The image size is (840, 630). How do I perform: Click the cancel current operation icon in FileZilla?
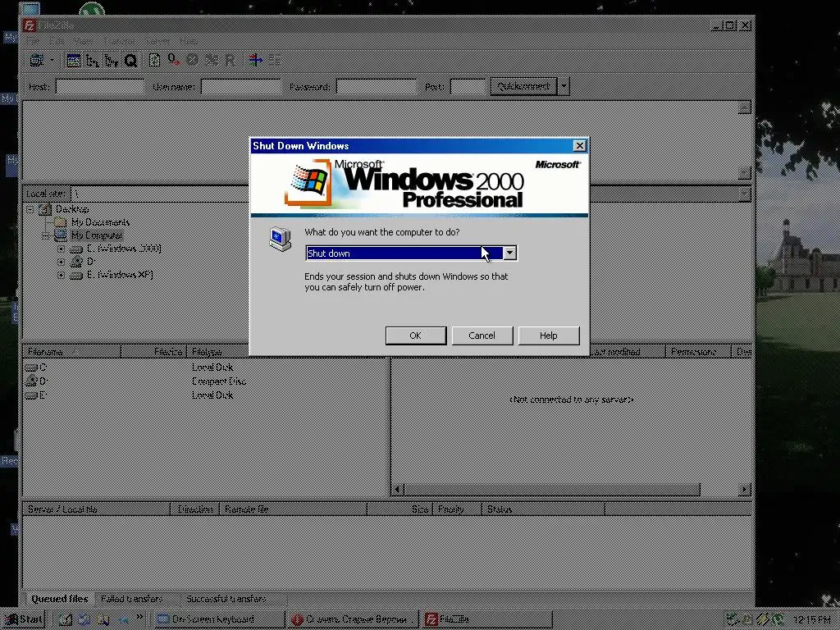[x=192, y=61]
